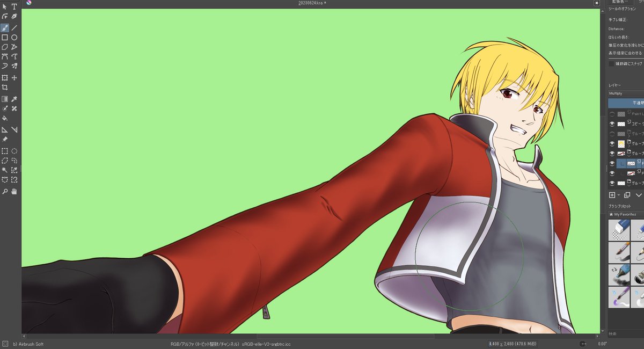Click the '0.00°' rotation value

coord(602,344)
